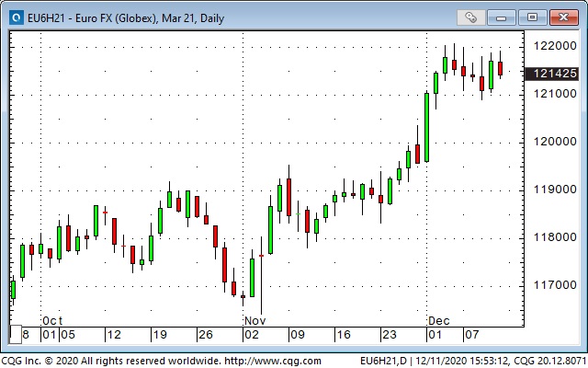Viewport: 588px width, 368px height.
Task: Click the 23 date tick in November
Action: [x=389, y=335]
